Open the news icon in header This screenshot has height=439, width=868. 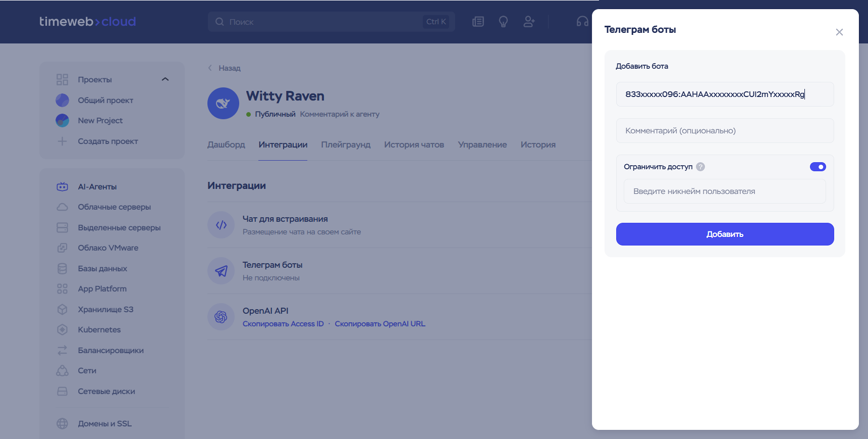[x=478, y=22]
